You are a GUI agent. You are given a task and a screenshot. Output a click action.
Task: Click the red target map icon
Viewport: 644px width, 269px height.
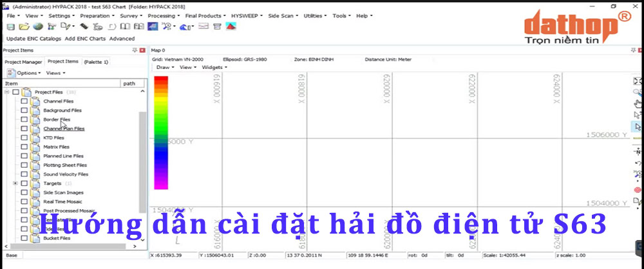pyautogui.click(x=638, y=190)
